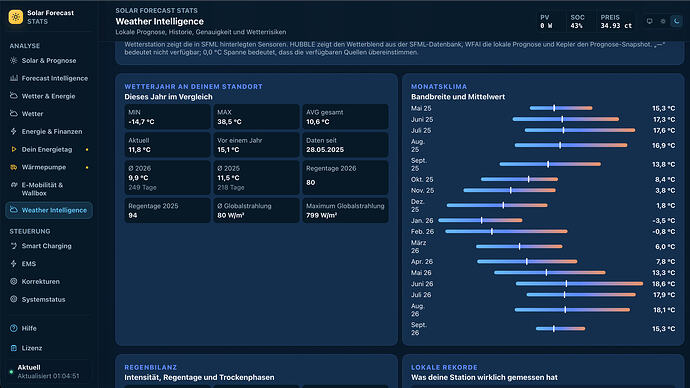Click the Regentage 2026 card showing 80
Image resolution: width=690 pixels, height=388 pixels.
345,177
